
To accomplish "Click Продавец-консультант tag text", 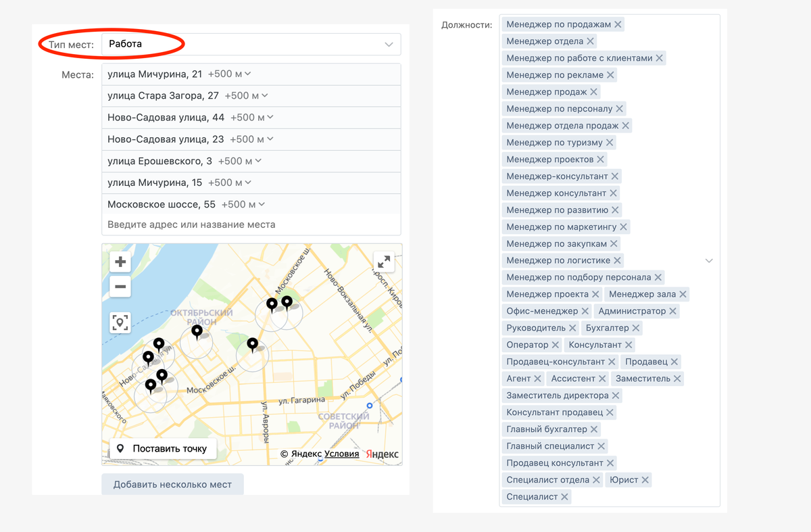I will (x=556, y=362).
